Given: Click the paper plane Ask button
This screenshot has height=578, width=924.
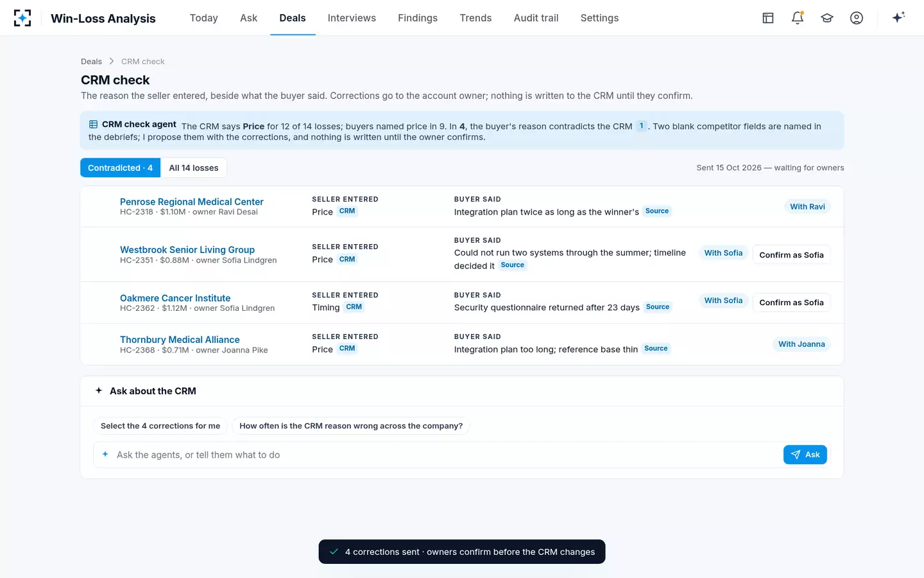Looking at the screenshot, I should click(805, 455).
